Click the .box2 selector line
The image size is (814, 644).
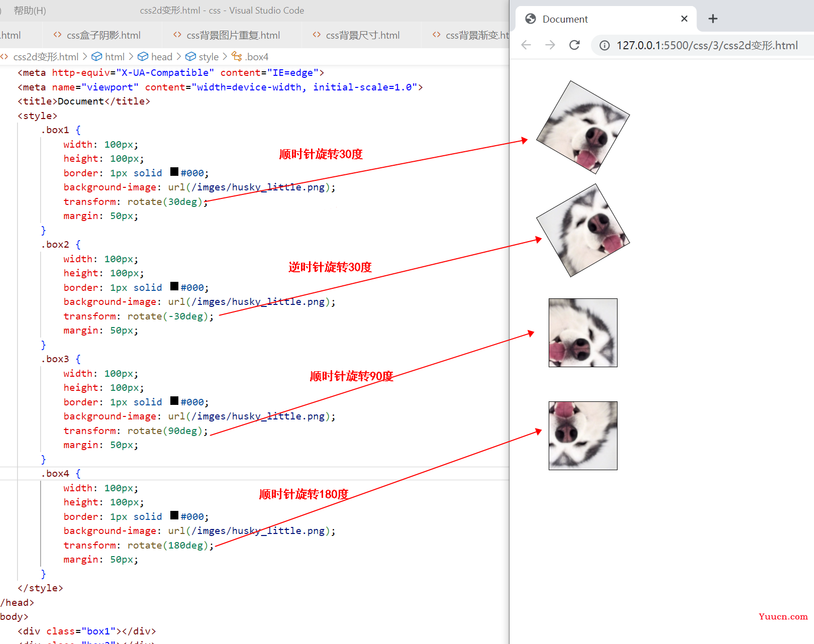pos(60,245)
